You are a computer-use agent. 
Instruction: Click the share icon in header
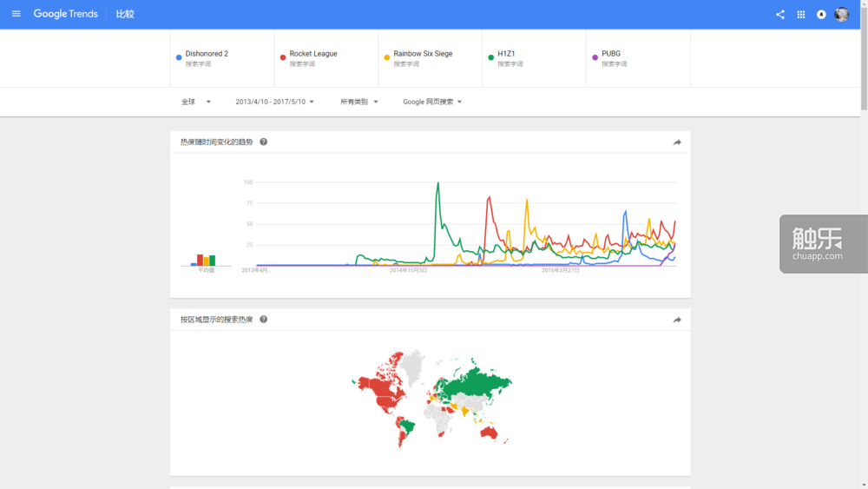pyautogui.click(x=779, y=15)
